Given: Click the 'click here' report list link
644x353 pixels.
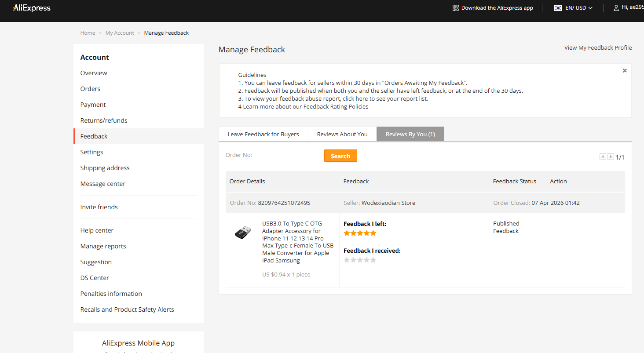Looking at the screenshot, I should click(x=355, y=98).
